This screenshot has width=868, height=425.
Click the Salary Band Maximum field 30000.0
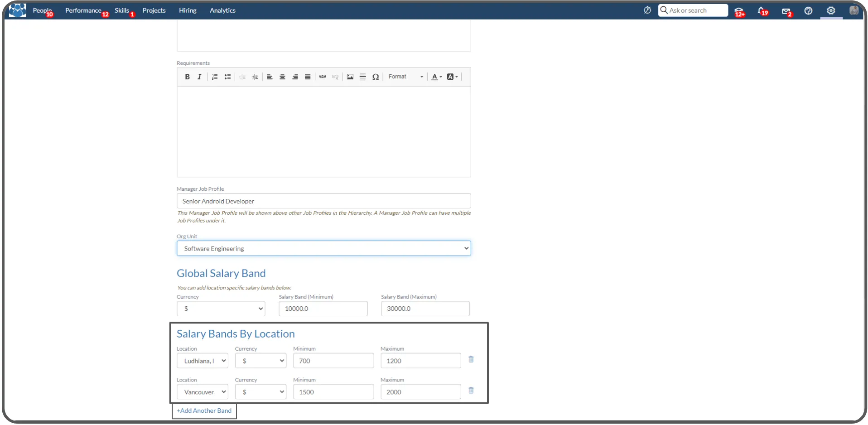pos(425,309)
